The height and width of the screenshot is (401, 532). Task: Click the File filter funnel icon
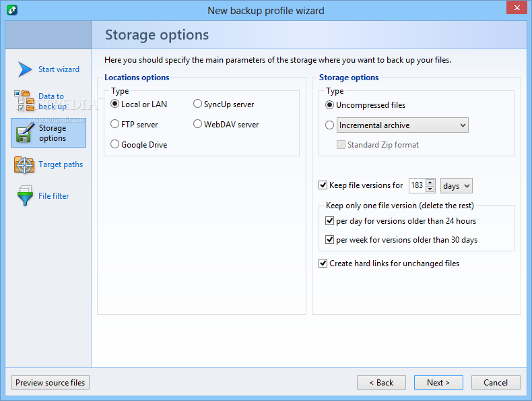point(25,196)
